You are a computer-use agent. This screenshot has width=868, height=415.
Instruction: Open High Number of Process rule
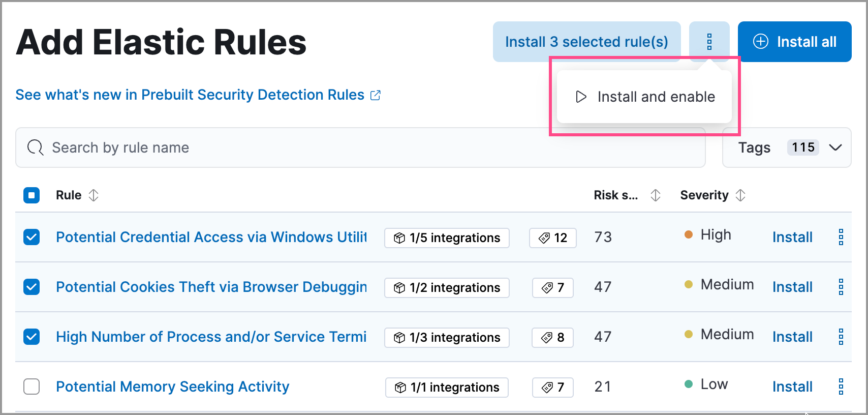pos(211,337)
